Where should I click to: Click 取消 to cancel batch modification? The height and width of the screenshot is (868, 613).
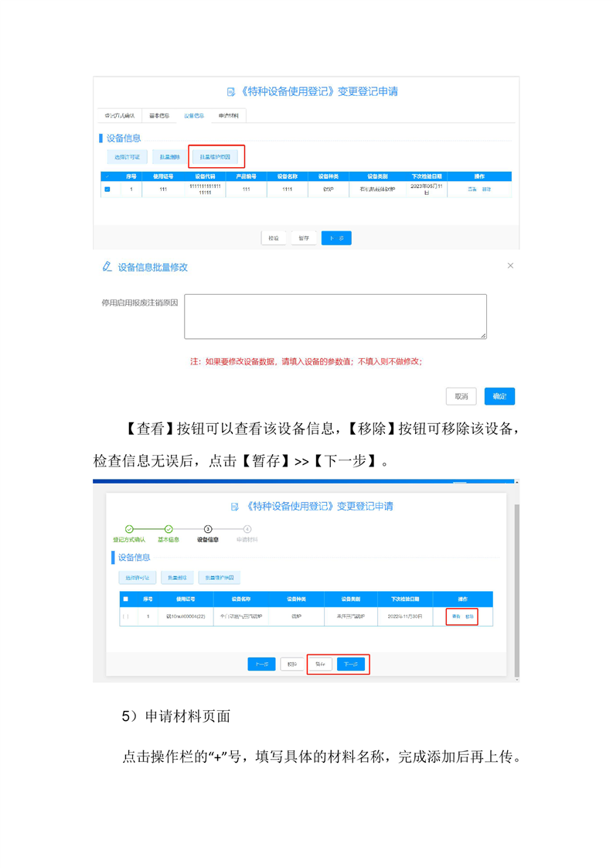461,396
